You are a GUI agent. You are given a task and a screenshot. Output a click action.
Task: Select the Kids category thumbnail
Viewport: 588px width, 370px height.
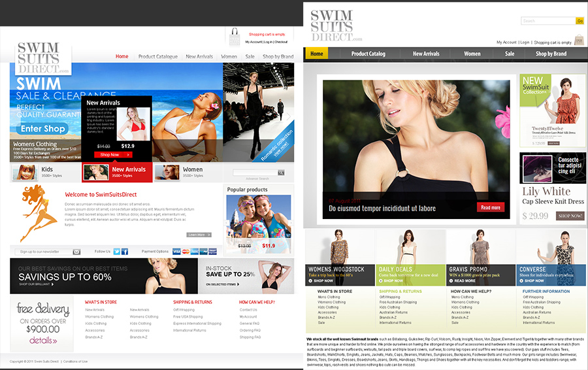25,173
